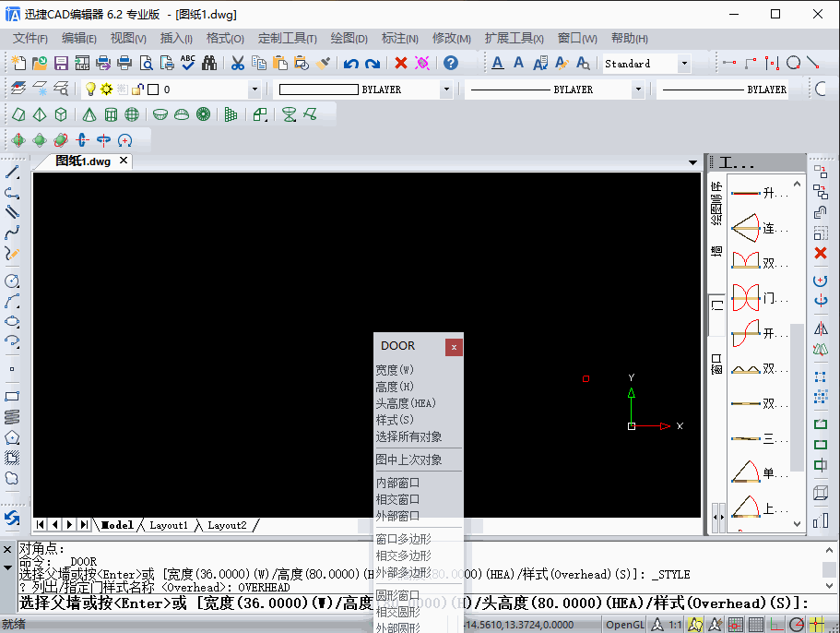Click the binoculars Find icon

tap(209, 64)
